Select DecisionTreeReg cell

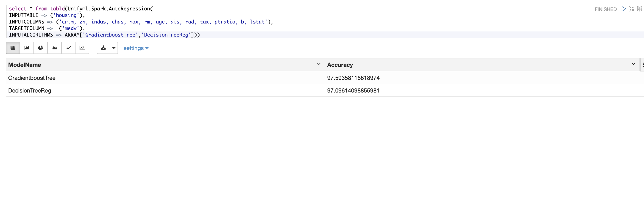[x=165, y=90]
